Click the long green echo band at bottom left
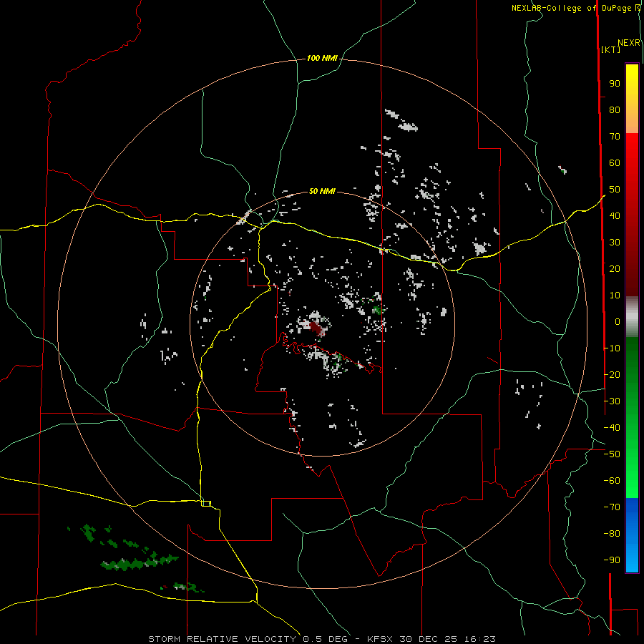Viewport: 644px width, 644px height. [x=139, y=562]
